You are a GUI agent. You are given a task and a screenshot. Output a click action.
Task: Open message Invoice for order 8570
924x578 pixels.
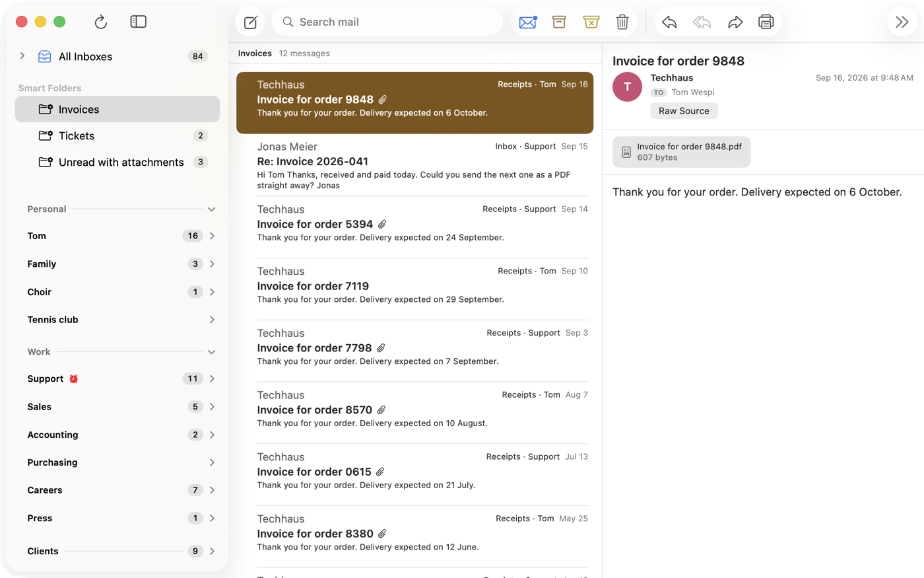(x=415, y=413)
